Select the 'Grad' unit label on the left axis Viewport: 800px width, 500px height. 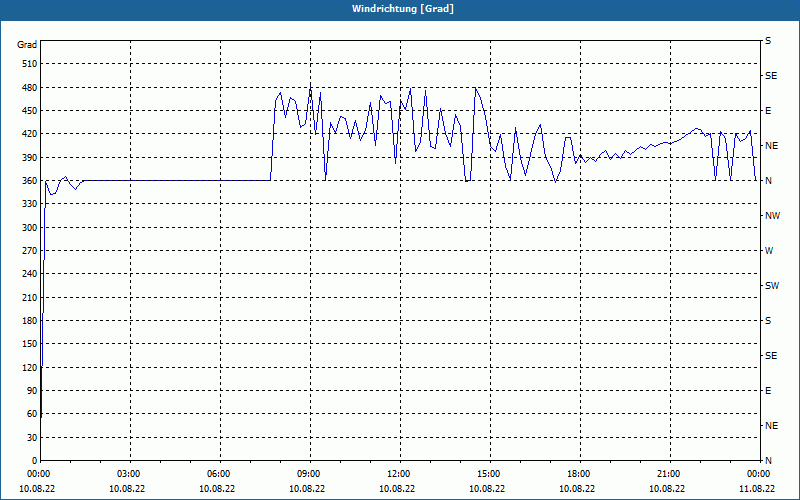coord(27,45)
